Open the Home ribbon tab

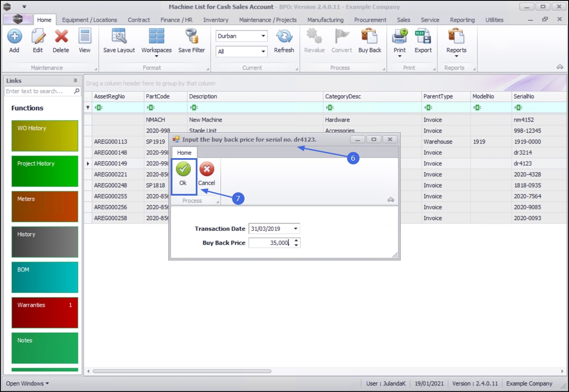pos(44,20)
